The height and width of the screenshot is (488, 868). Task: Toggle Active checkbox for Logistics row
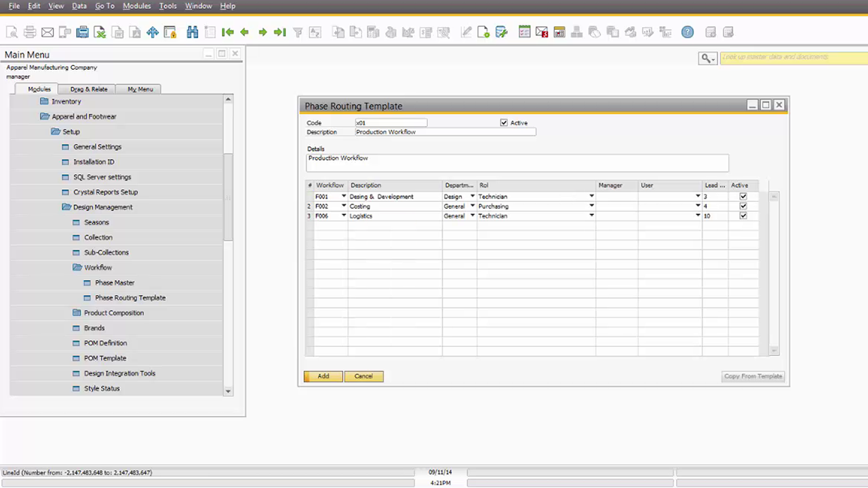click(743, 216)
